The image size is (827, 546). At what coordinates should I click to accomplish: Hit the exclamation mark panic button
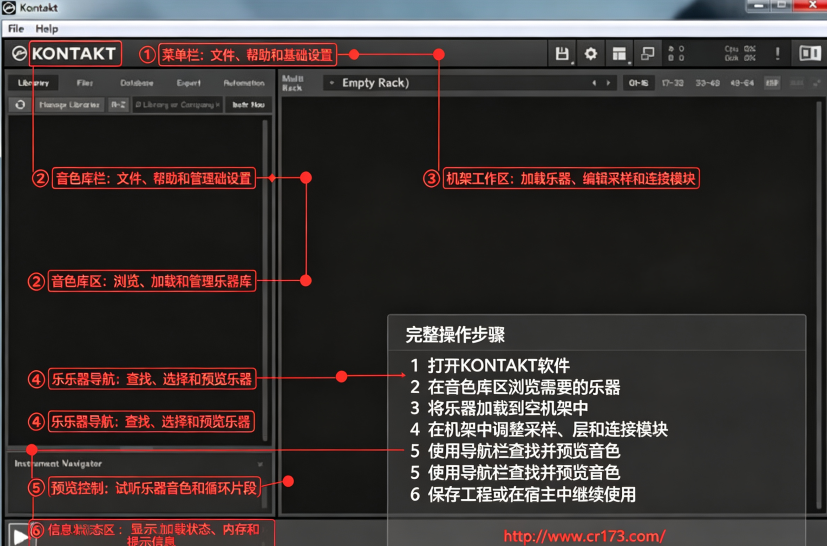(777, 53)
